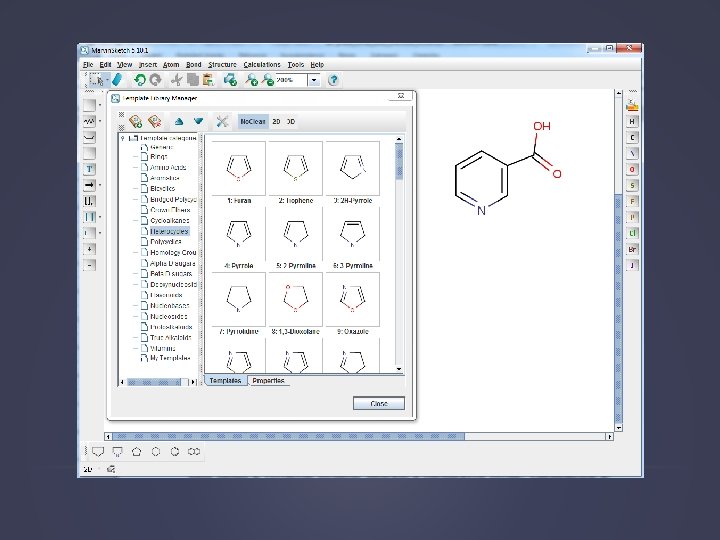Click the add template library icon
The height and width of the screenshot is (540, 720).
(x=135, y=122)
